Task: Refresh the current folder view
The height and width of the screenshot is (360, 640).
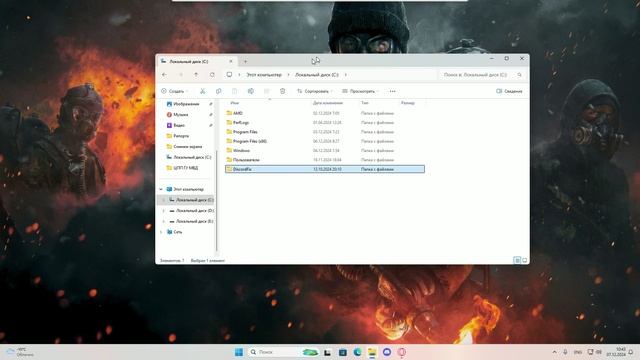Action: click(212, 75)
